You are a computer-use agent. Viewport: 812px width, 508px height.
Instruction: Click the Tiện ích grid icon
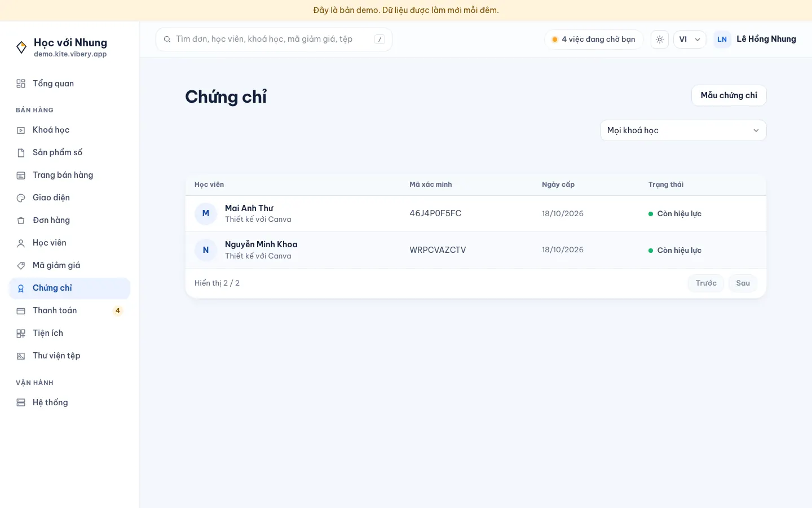point(21,333)
